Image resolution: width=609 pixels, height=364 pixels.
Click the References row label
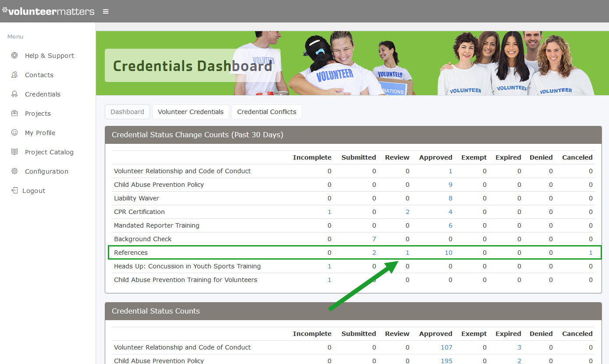131,253
